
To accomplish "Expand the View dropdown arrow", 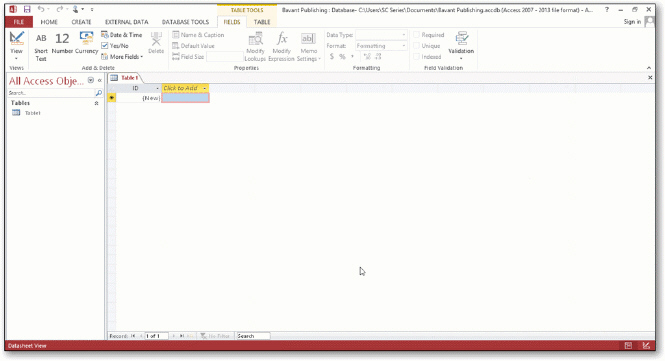I will click(x=16, y=59).
